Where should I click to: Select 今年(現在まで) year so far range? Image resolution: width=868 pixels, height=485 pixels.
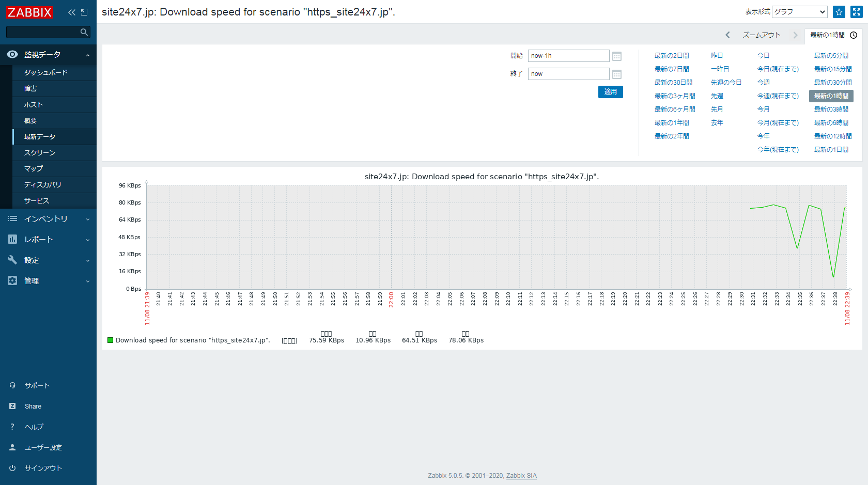[778, 150]
